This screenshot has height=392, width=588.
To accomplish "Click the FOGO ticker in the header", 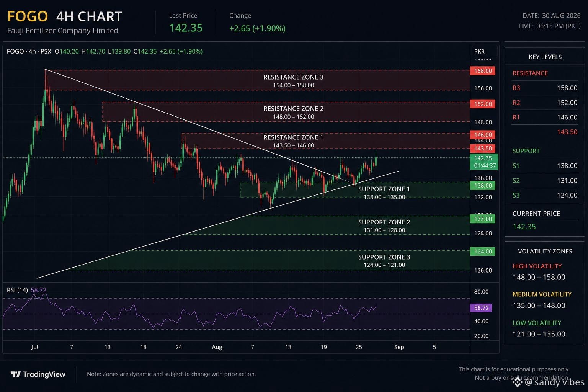I will (x=28, y=16).
